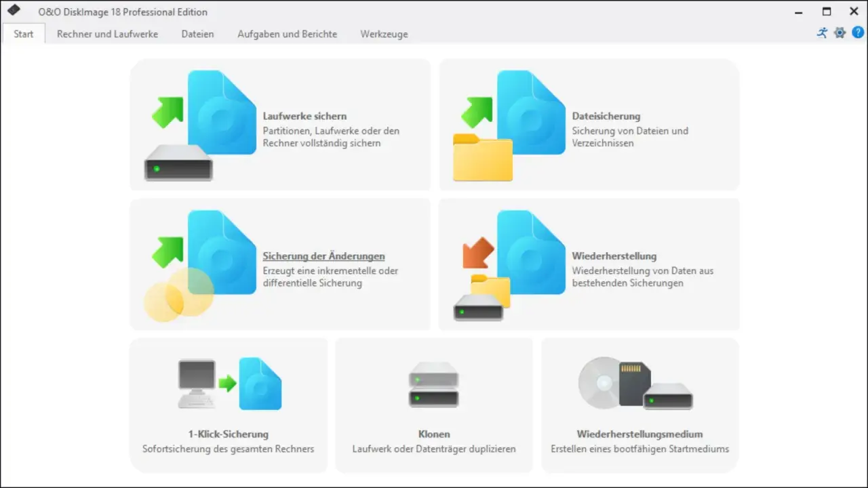Click the running man express view icon
868x488 pixels.
pyautogui.click(x=822, y=33)
